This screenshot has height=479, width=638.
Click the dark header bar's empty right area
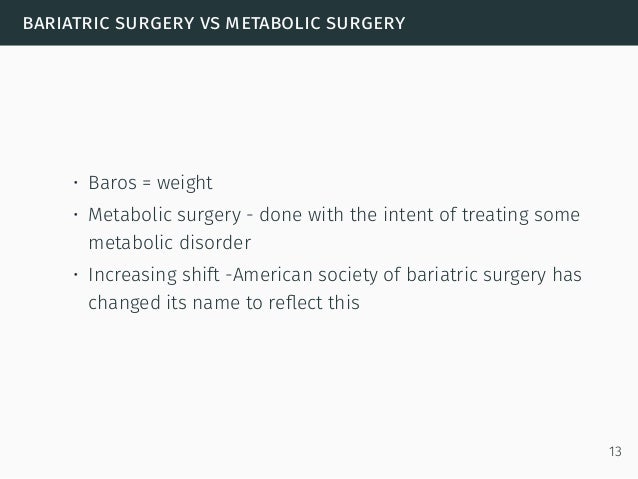tap(521, 23)
